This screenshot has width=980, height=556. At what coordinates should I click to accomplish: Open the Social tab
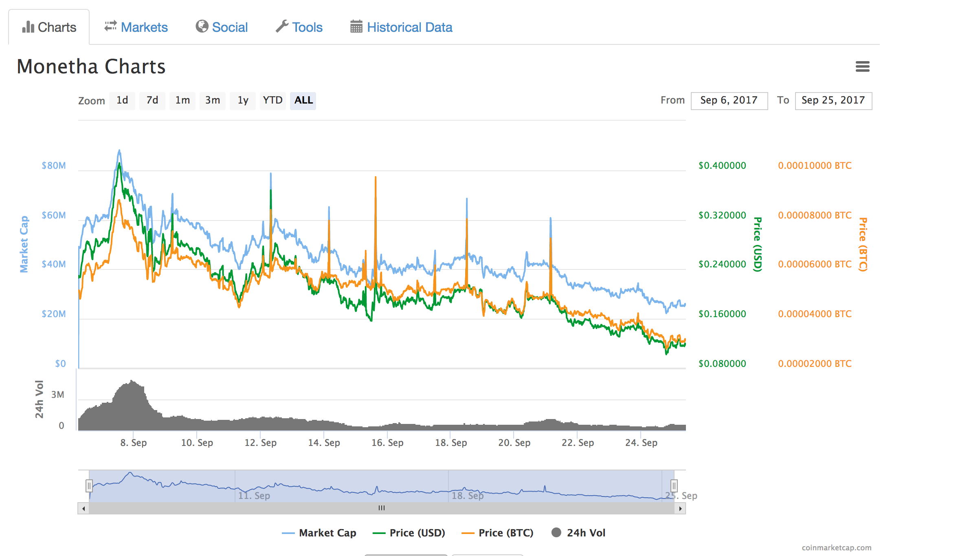pyautogui.click(x=222, y=27)
